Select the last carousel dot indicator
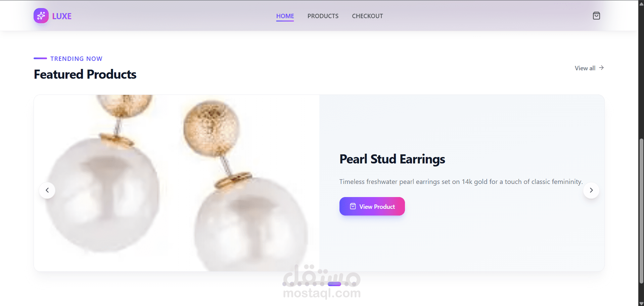644x306 pixels. (x=354, y=284)
